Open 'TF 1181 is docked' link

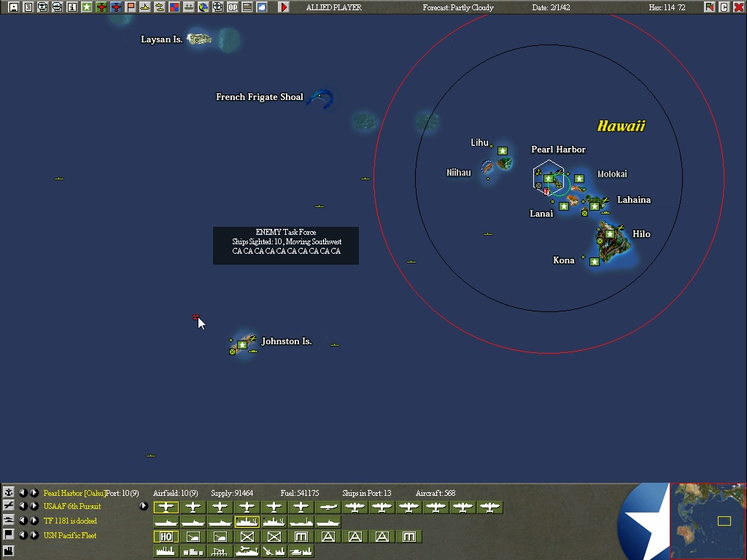pyautogui.click(x=70, y=521)
